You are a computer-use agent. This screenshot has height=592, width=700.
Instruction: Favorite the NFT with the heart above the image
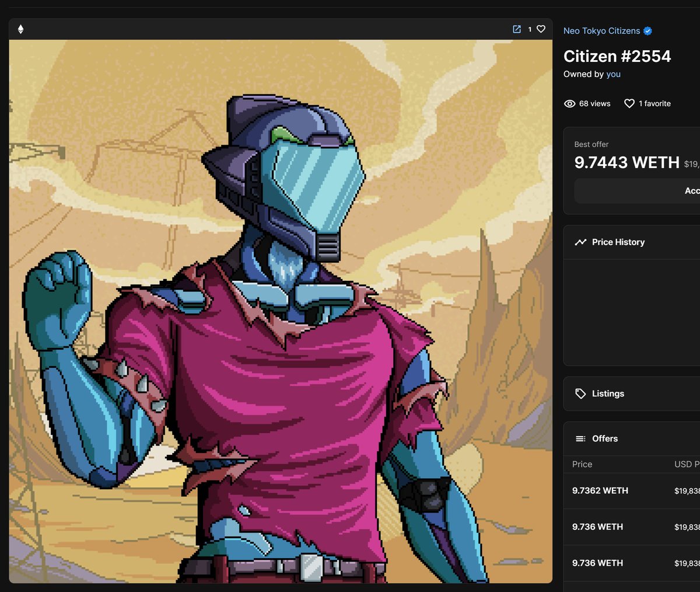pyautogui.click(x=541, y=29)
